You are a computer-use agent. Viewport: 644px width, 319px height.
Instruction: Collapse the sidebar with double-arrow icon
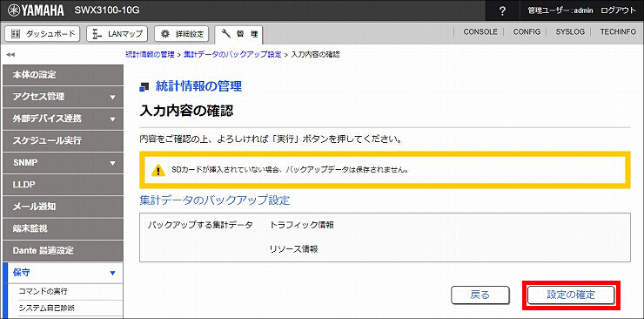click(10, 54)
